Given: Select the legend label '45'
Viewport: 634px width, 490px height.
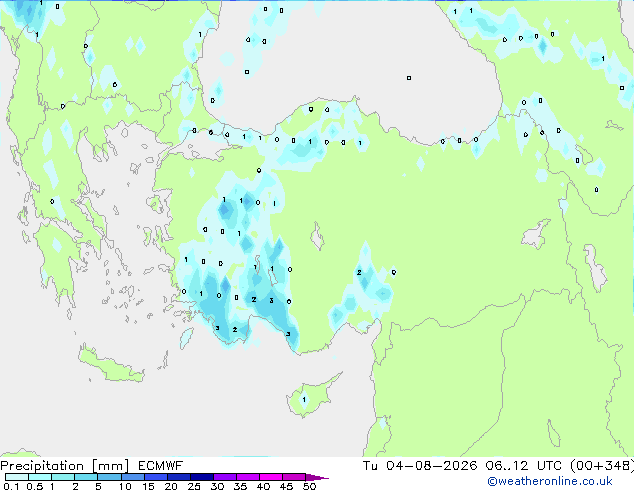Looking at the screenshot, I should [x=286, y=486].
